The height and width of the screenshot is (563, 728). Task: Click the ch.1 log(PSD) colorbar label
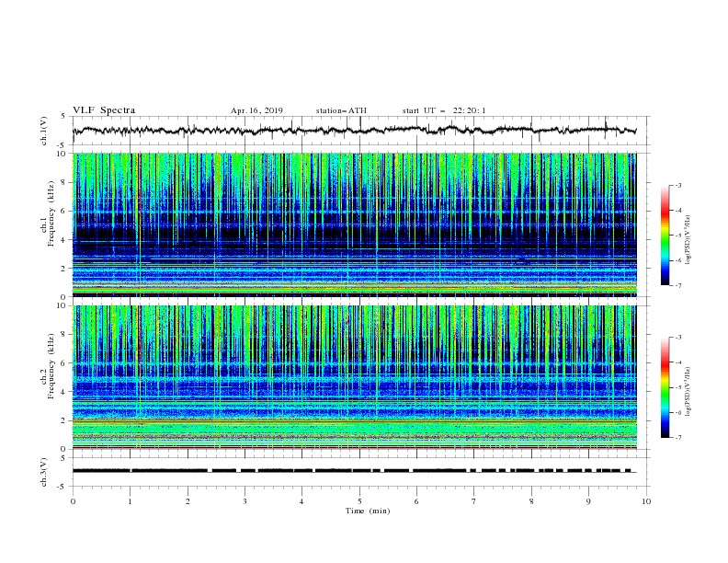click(x=688, y=240)
